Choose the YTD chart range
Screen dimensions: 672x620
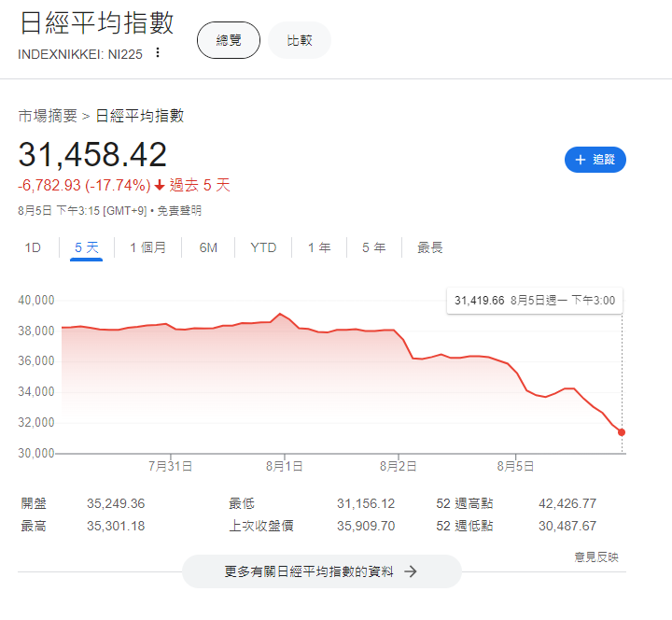[x=263, y=247]
